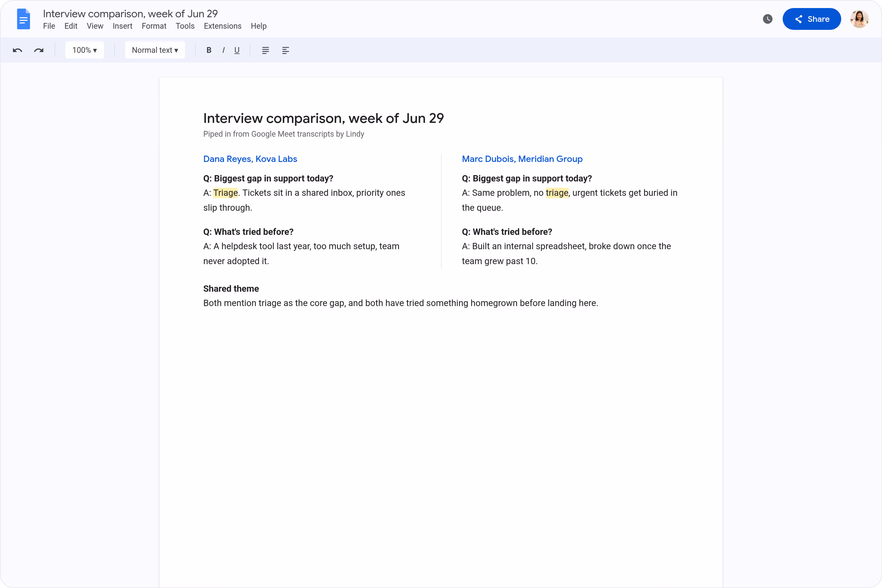Screen dimensions: 882x588
Task: Open the View menu
Action: 95,26
